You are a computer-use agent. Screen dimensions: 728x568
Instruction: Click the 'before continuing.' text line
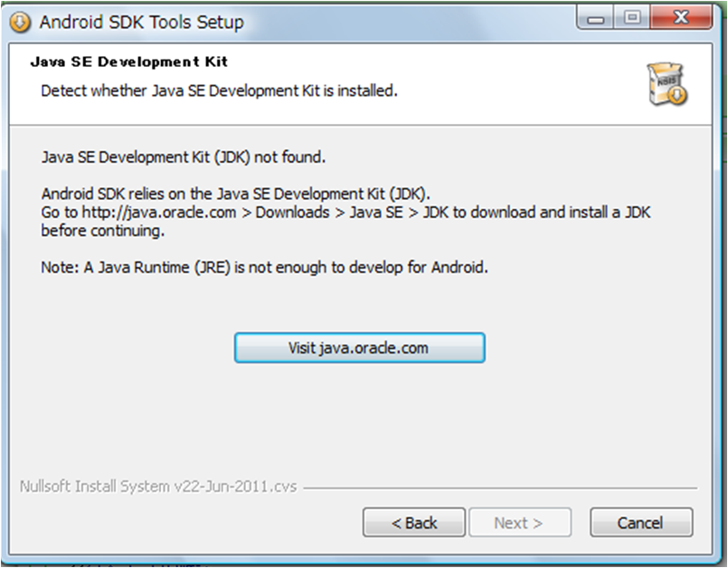(x=102, y=231)
